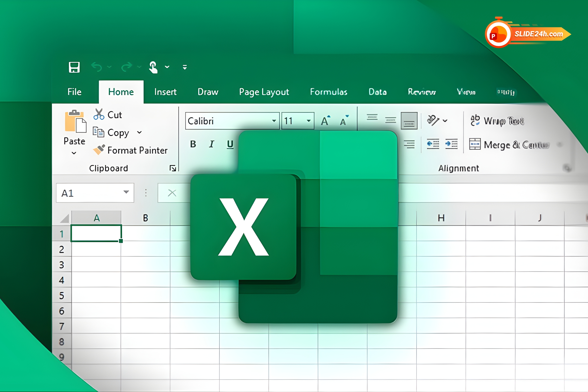Expand the Orientation dropdown chevron
Viewport: 588px width, 392px height.
(x=445, y=121)
